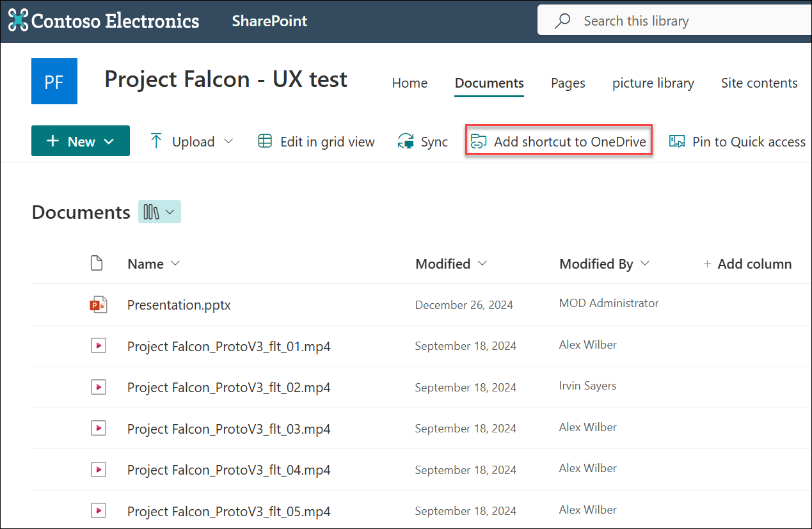Select the Sync icon to sync library
This screenshot has width=812, height=529.
click(x=404, y=141)
